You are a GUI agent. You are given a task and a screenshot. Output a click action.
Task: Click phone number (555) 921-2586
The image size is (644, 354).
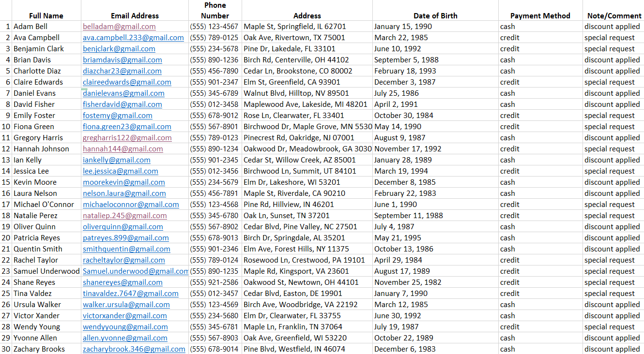point(214,282)
